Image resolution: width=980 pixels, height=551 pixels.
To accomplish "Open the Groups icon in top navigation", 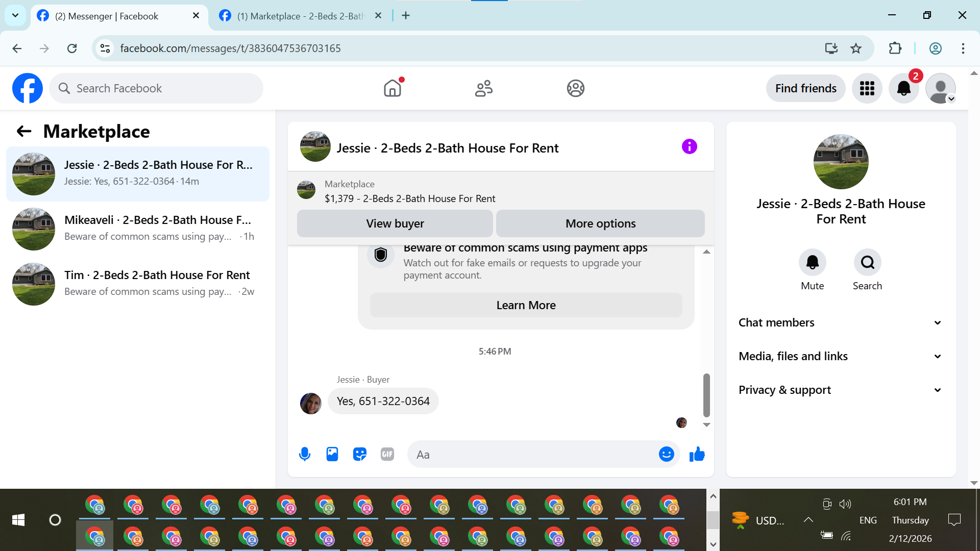I will [x=575, y=88].
